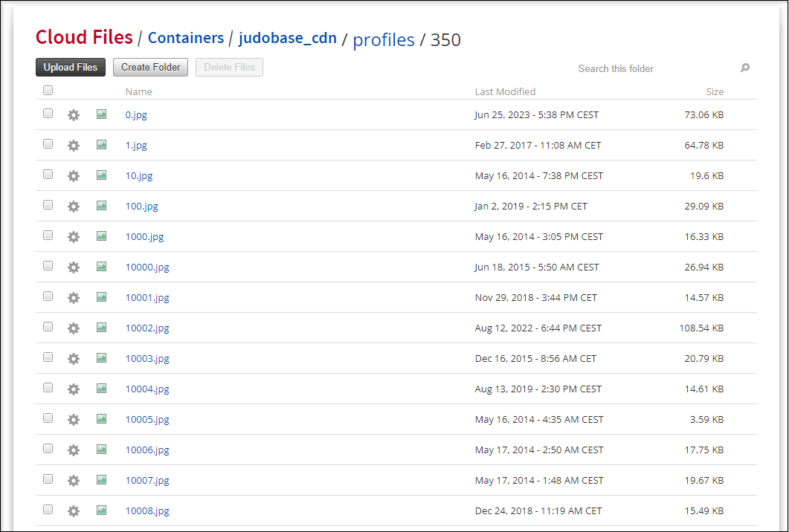
Task: Open the gear menu for 0.jpg
Action: point(73,115)
